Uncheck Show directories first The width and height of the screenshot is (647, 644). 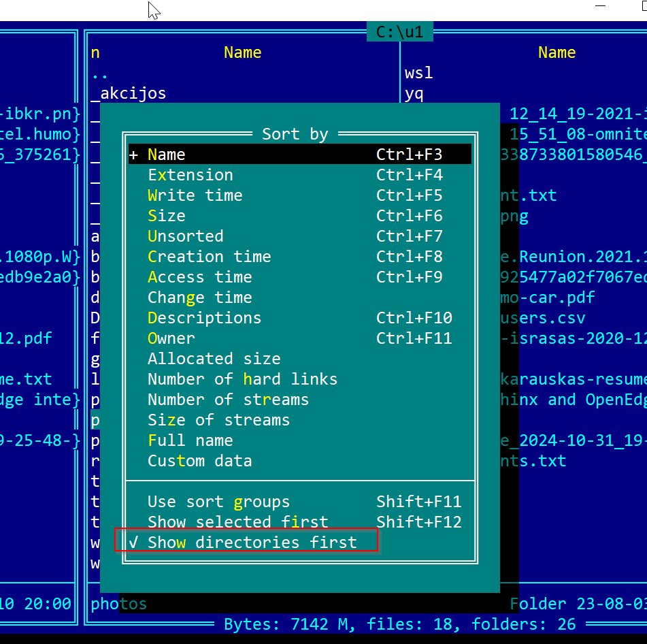point(252,543)
